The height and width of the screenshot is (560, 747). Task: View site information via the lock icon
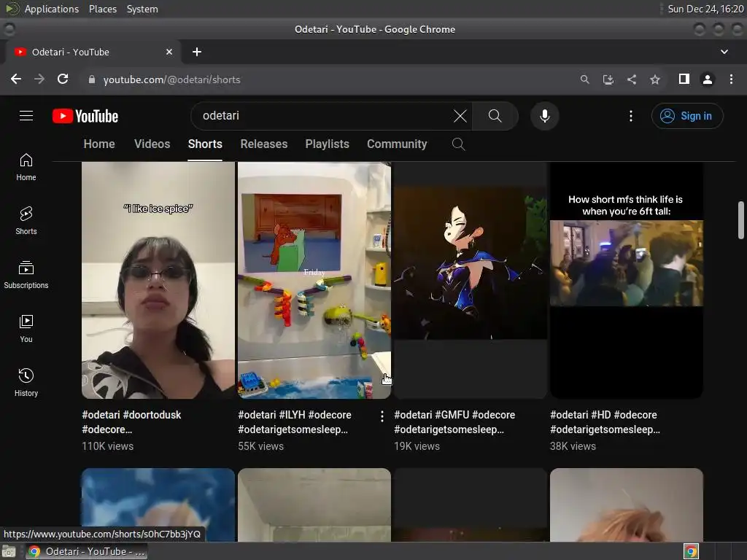(x=92, y=79)
